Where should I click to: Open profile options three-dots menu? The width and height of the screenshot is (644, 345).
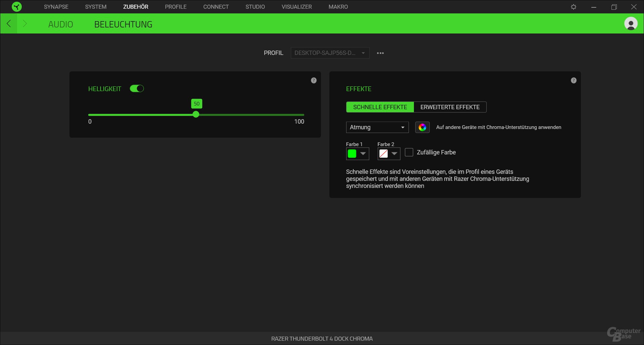tap(380, 53)
